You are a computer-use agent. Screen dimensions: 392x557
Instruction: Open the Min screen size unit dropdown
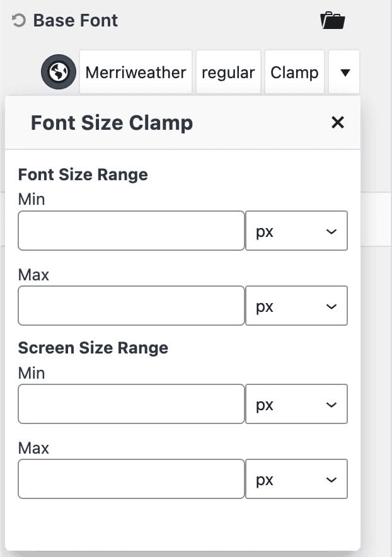pos(296,404)
